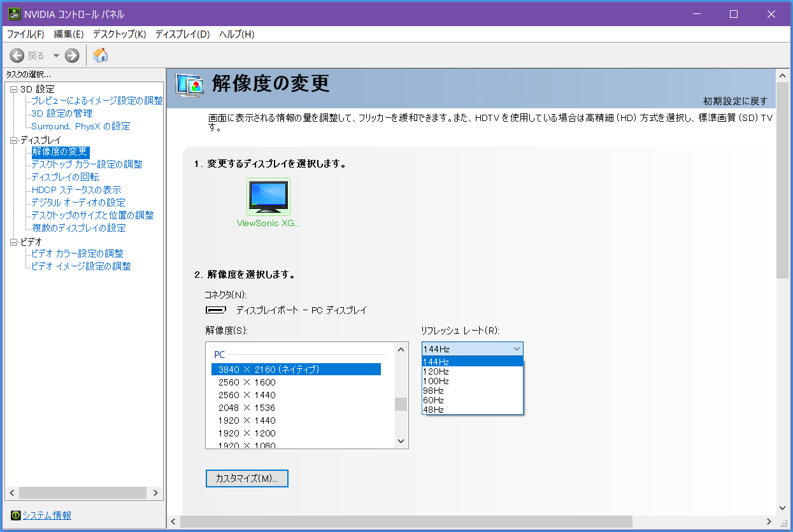Select the ViewSonic XG display icon
The width and height of the screenshot is (793, 532).
pyautogui.click(x=268, y=197)
